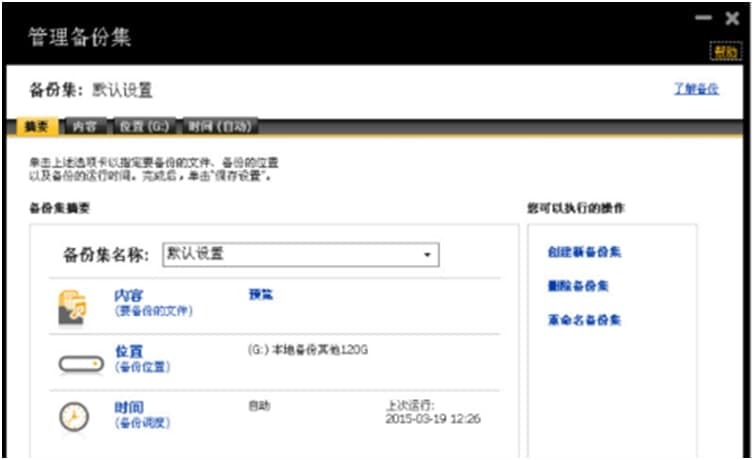Click the 帮助 help link
This screenshot has width=754, height=460.
pos(726,51)
